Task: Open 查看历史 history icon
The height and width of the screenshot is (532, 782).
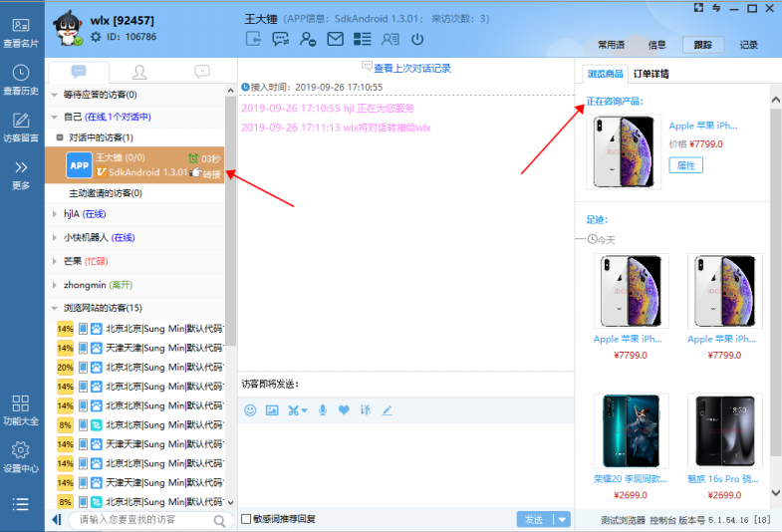Action: pyautogui.click(x=21, y=80)
